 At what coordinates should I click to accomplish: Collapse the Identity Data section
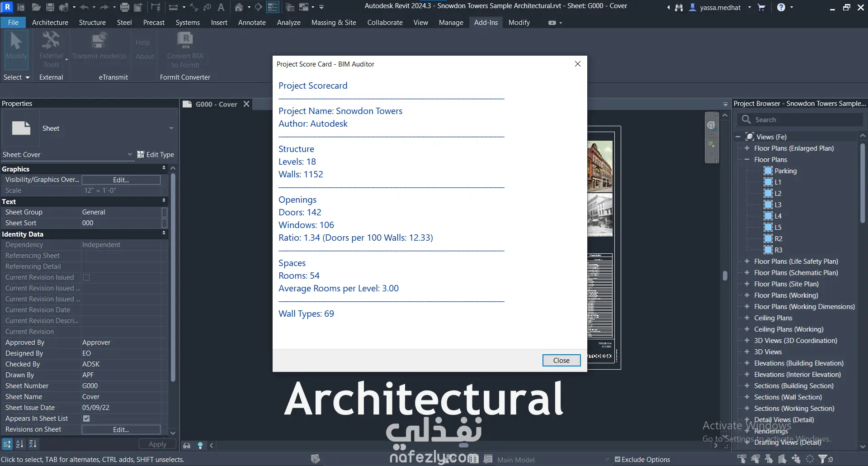click(164, 233)
